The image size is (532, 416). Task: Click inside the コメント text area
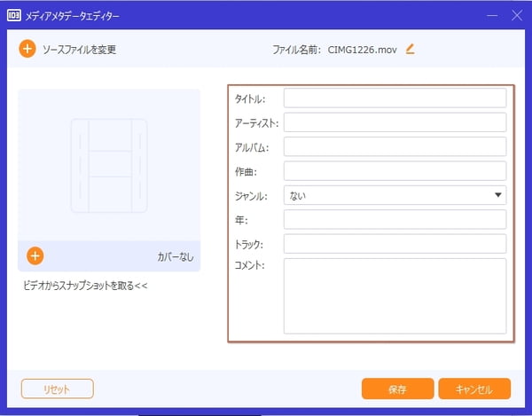click(395, 296)
